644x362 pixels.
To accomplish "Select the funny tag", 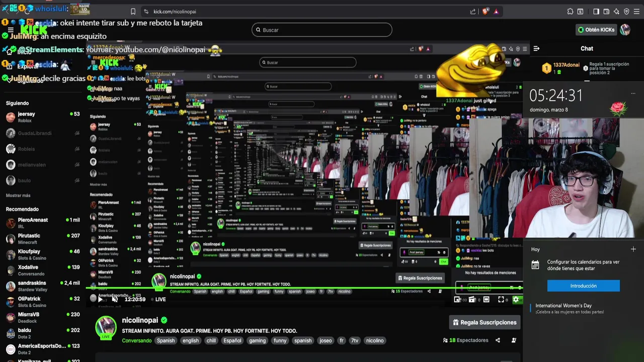I will pyautogui.click(x=280, y=340).
